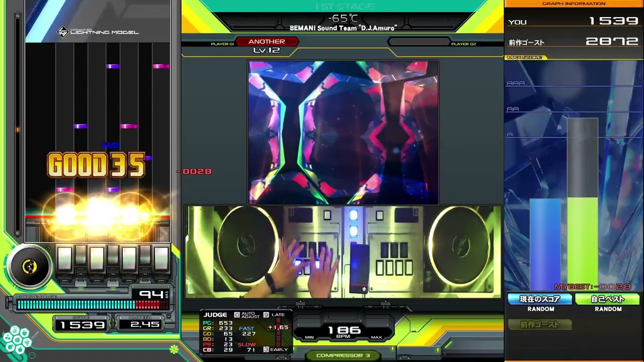The image size is (644, 362).
Task: Click the green personal best graph bar
Action: 583,243
